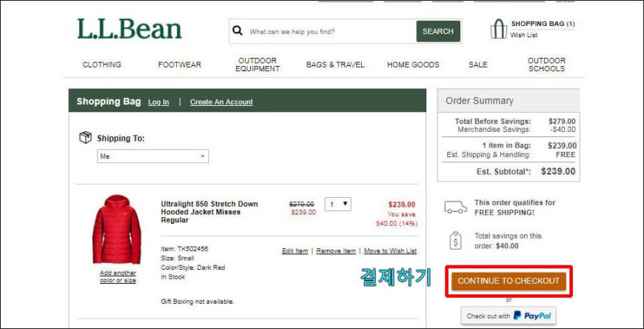This screenshot has width=644, height=329.
Task: Click the Remove Item link
Action: pos(336,251)
